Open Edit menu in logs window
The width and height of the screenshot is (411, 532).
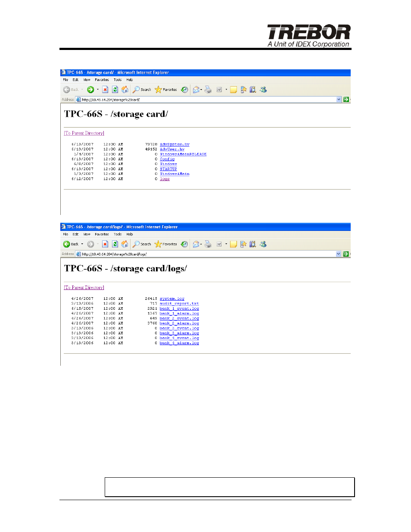tap(75, 234)
